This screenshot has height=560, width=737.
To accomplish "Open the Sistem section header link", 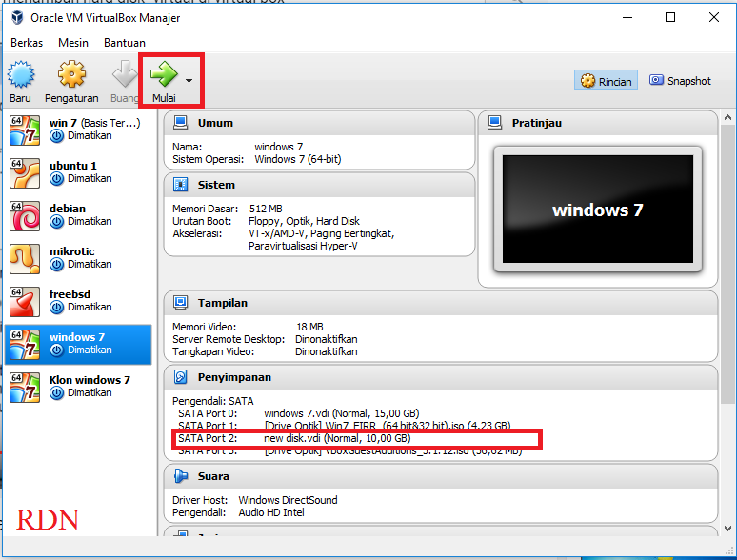I will pyautogui.click(x=216, y=185).
